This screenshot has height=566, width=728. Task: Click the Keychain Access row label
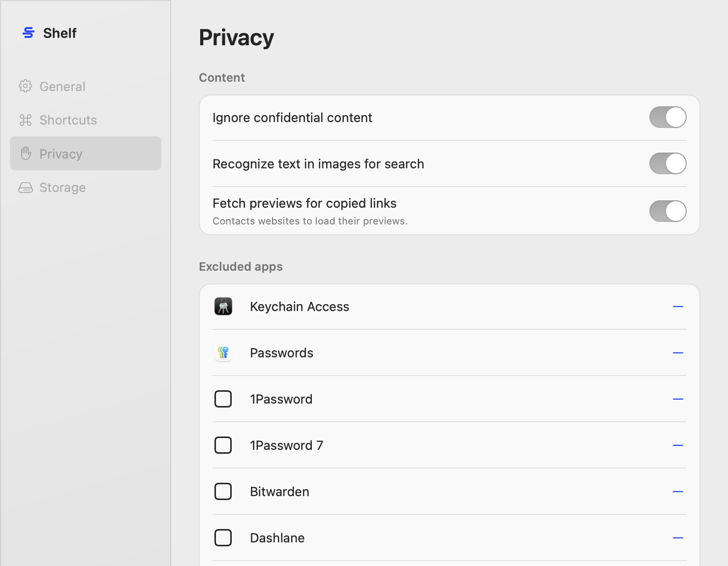[300, 307]
